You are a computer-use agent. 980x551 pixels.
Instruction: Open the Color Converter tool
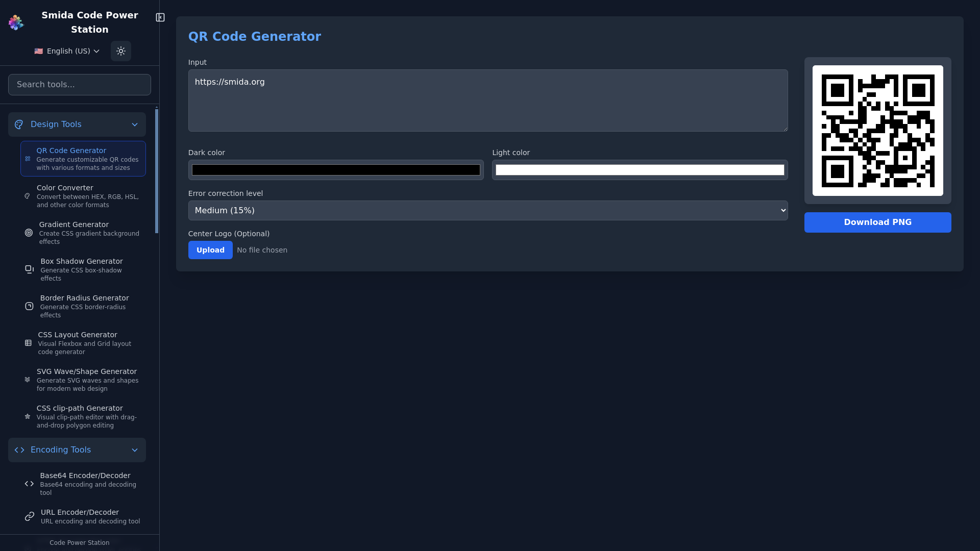point(83,196)
